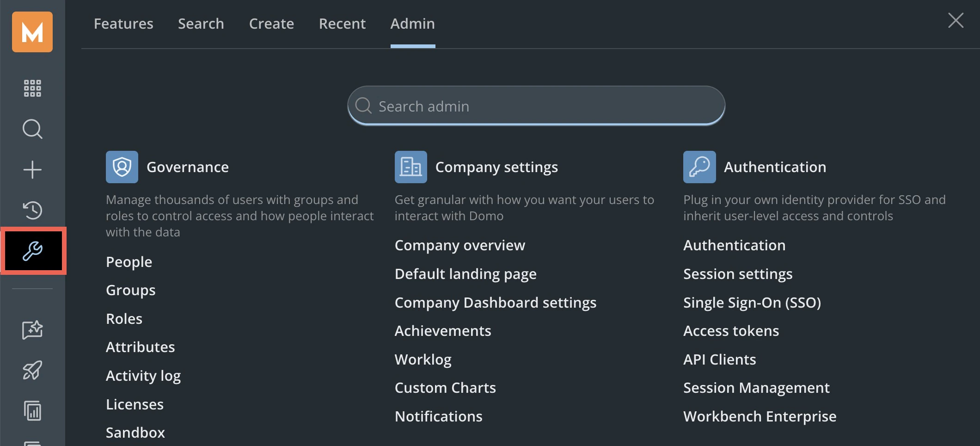Open Company Dashboard settings

[x=496, y=303]
